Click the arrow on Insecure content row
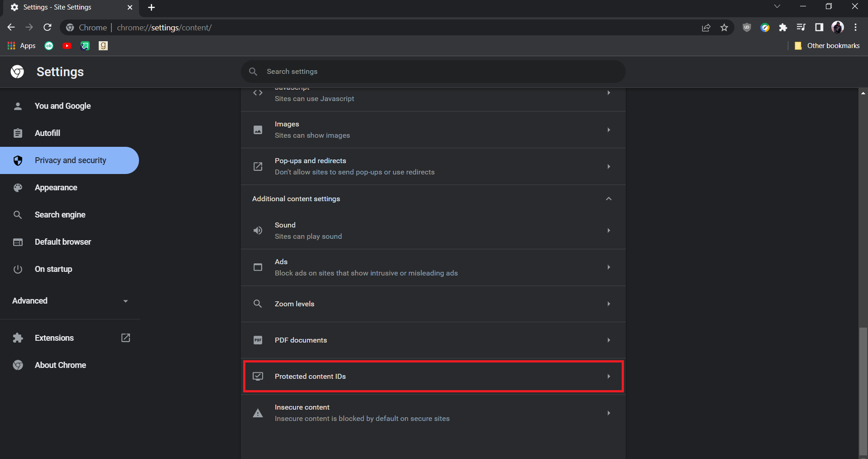 pos(609,413)
